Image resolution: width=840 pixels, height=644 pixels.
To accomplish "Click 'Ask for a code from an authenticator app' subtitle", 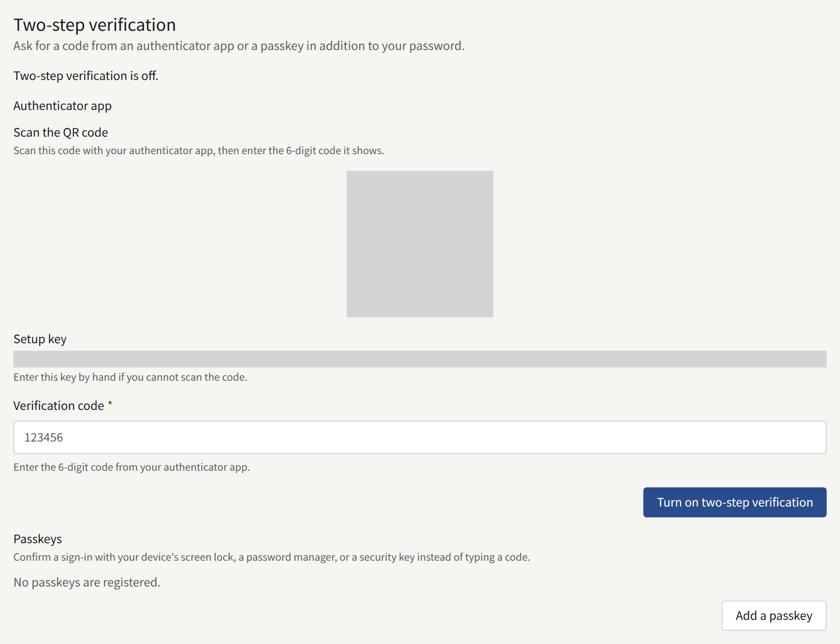I will click(x=239, y=46).
